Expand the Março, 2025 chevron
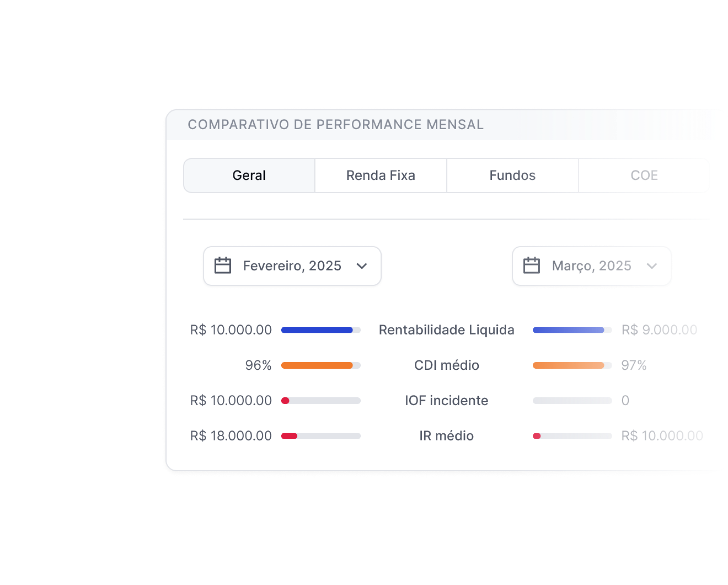The width and height of the screenshot is (728, 585). click(x=652, y=266)
